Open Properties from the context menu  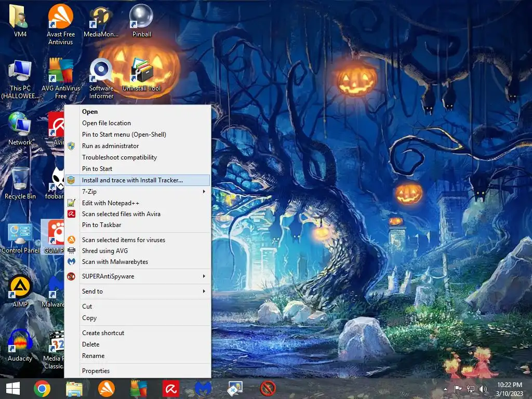point(137,371)
